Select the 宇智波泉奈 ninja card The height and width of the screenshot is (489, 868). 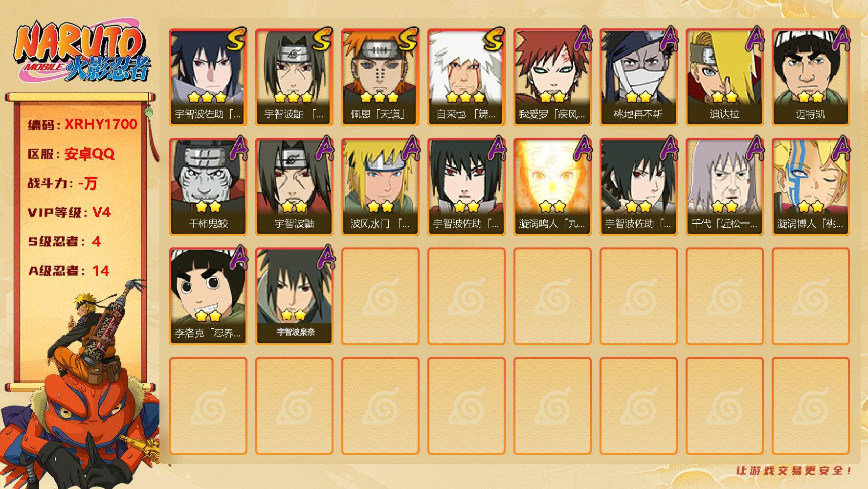pyautogui.click(x=294, y=296)
